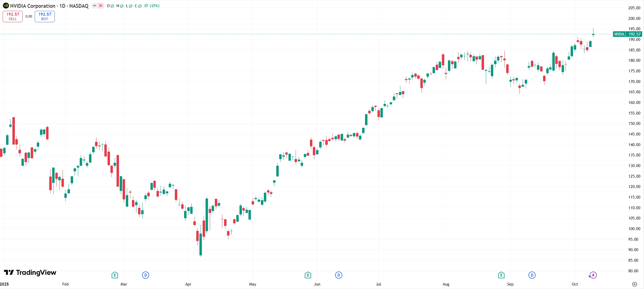The width and height of the screenshot is (644, 289).
Task: Click the 192.57 BUY button
Action: [x=45, y=16]
